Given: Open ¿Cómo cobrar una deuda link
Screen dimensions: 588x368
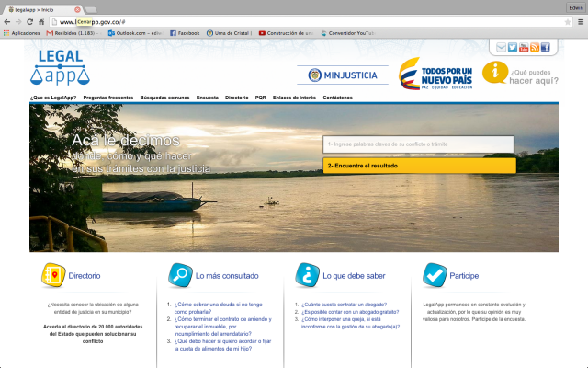Looking at the screenshot, I should [x=219, y=308].
